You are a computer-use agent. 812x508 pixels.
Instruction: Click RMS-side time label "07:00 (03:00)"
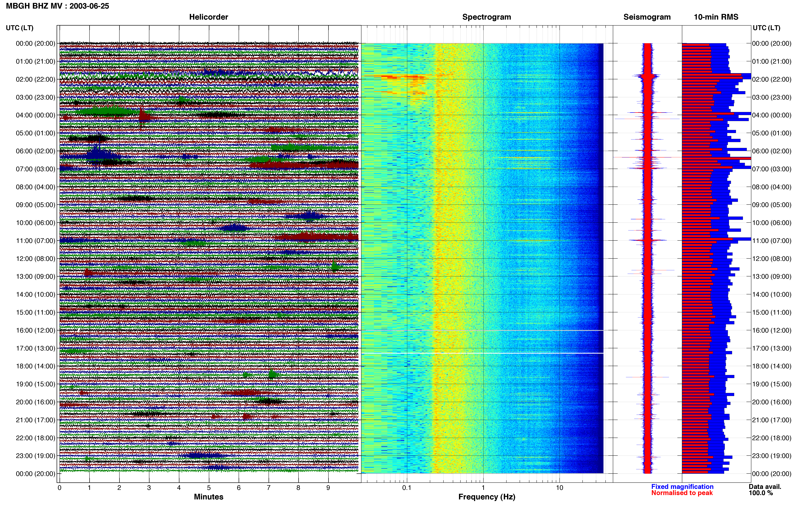[x=772, y=169]
